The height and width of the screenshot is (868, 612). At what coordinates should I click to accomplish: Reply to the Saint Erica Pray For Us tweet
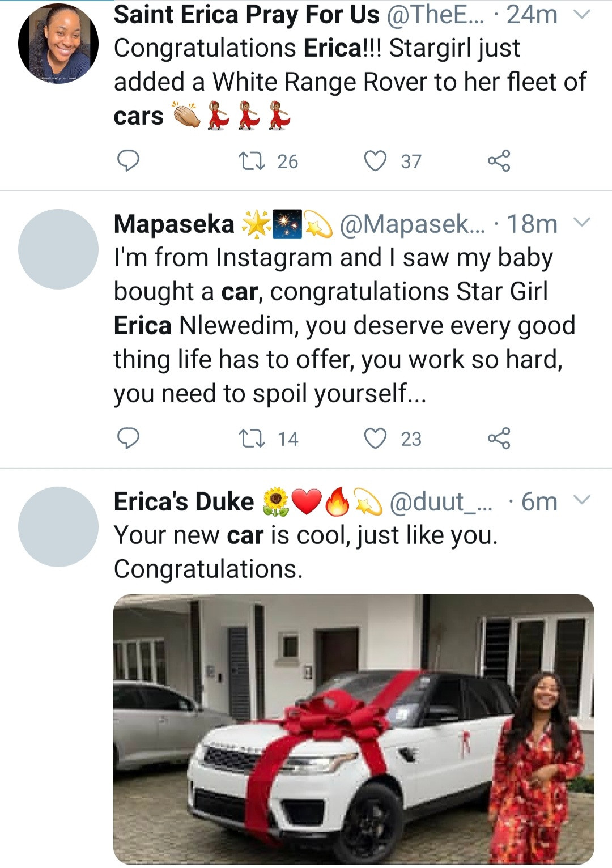(x=128, y=161)
